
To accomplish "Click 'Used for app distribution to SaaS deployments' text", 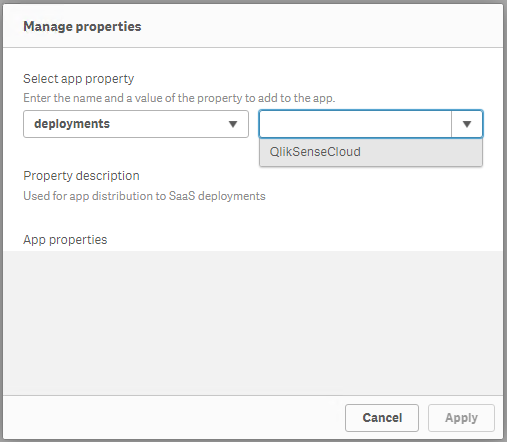I will coord(144,196).
